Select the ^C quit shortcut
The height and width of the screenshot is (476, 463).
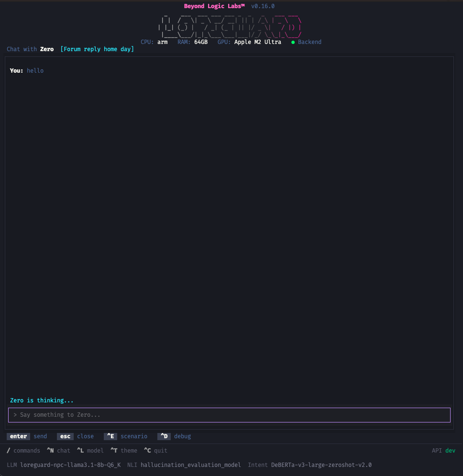point(155,451)
